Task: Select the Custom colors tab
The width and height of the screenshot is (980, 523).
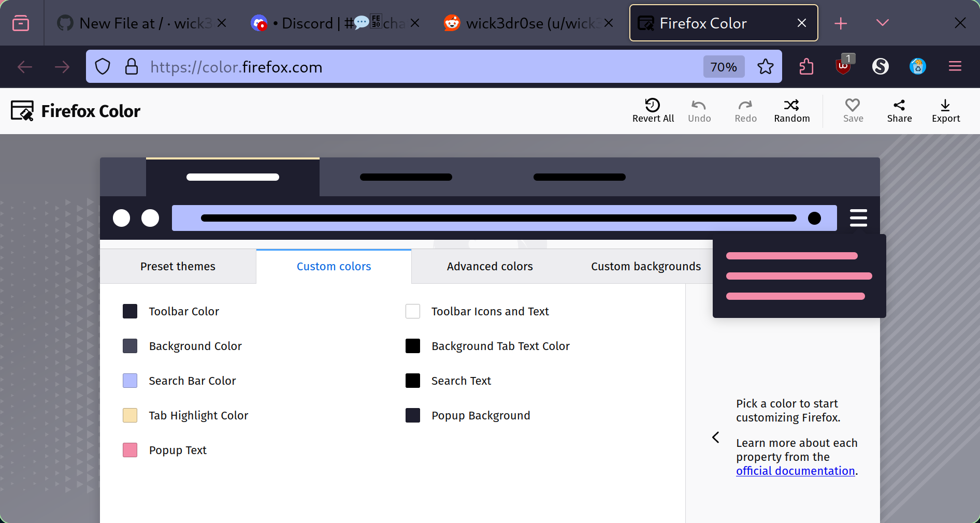Action: coord(334,266)
